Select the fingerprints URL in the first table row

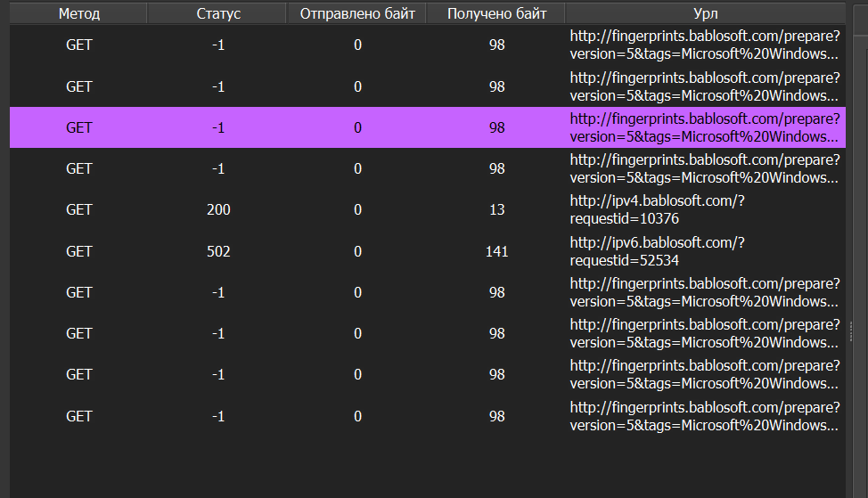click(705, 45)
